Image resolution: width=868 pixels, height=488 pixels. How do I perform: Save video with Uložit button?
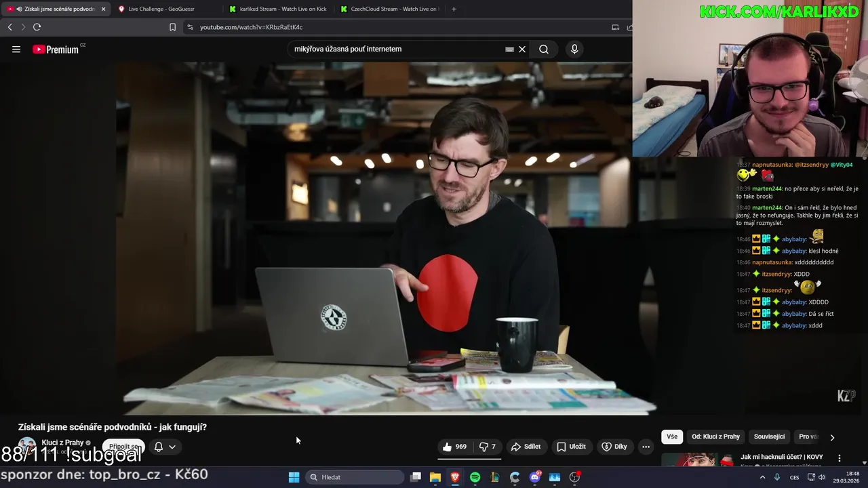click(x=571, y=447)
